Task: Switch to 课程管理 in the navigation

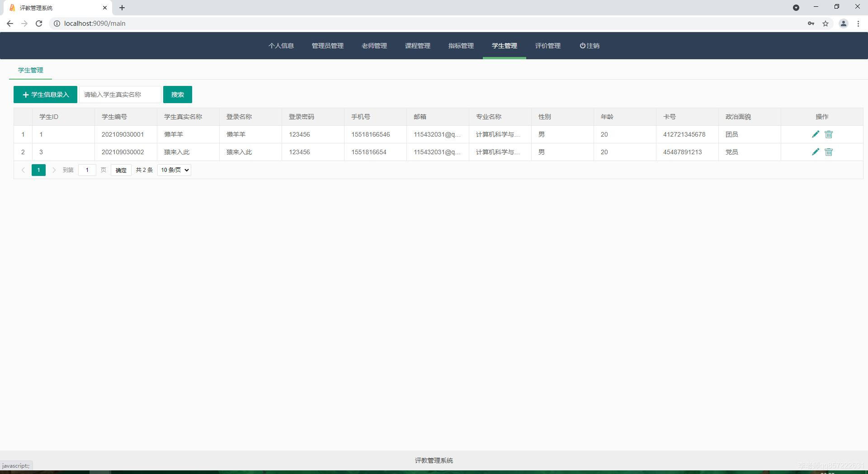Action: click(x=417, y=45)
